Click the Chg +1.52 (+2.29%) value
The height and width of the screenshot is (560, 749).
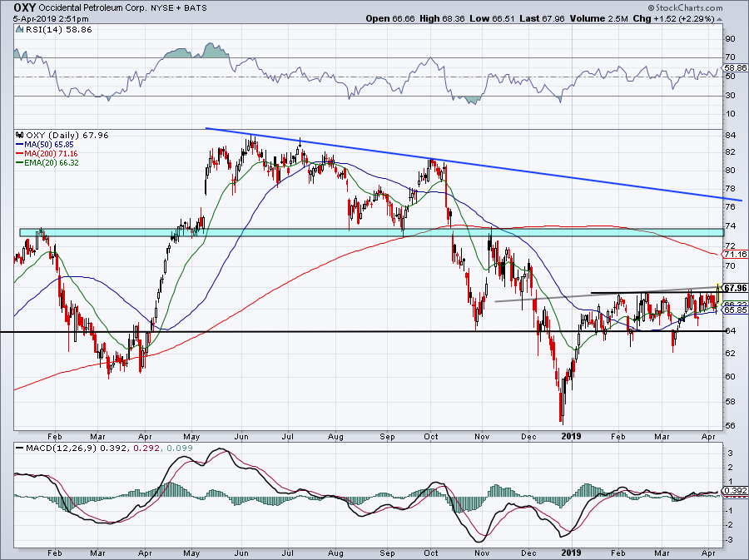673,18
